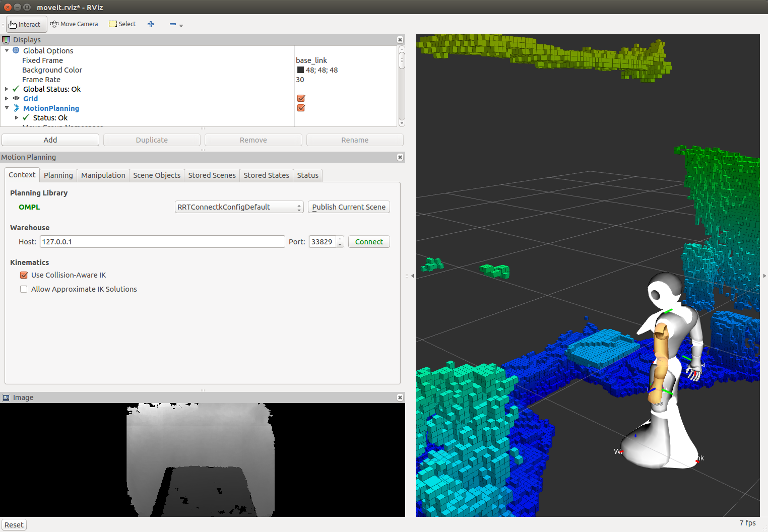Viewport: 768px width, 532px height.
Task: Collapse the Global Options tree node
Action: click(7, 50)
